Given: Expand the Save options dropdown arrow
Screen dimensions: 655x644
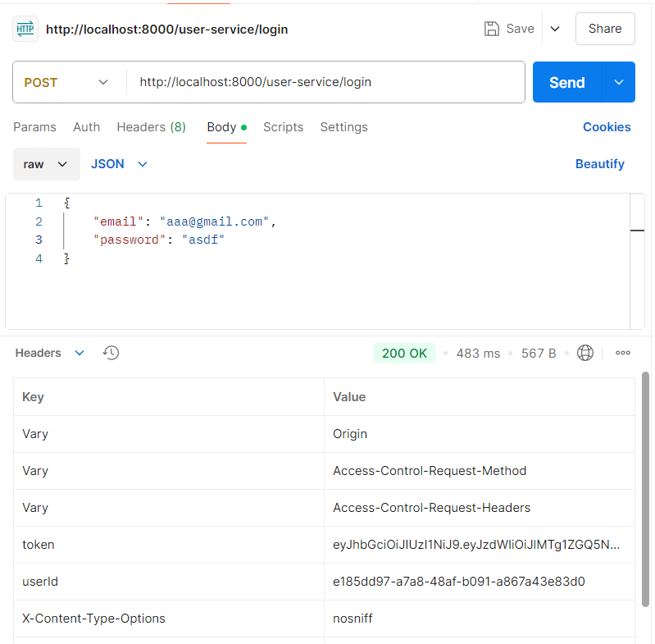Looking at the screenshot, I should pyautogui.click(x=555, y=29).
